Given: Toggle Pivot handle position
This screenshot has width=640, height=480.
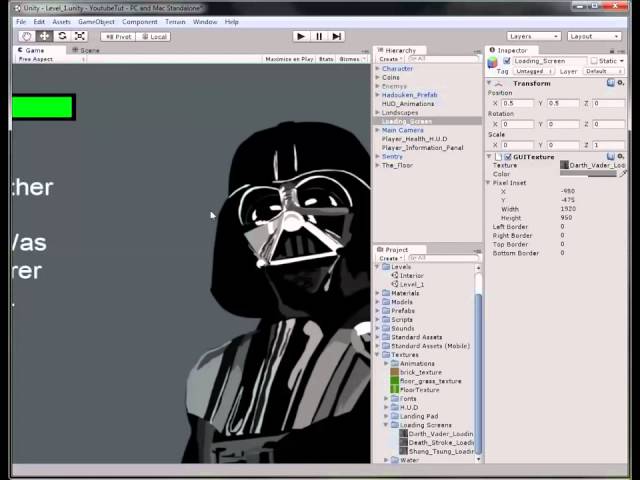Looking at the screenshot, I should tap(118, 37).
